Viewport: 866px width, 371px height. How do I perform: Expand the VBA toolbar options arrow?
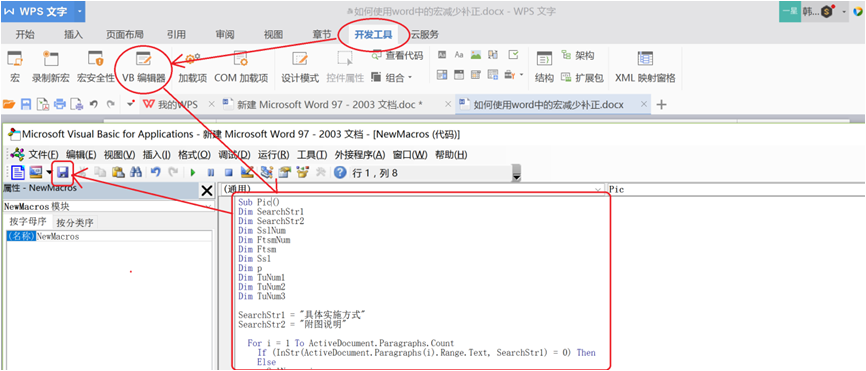click(517, 173)
